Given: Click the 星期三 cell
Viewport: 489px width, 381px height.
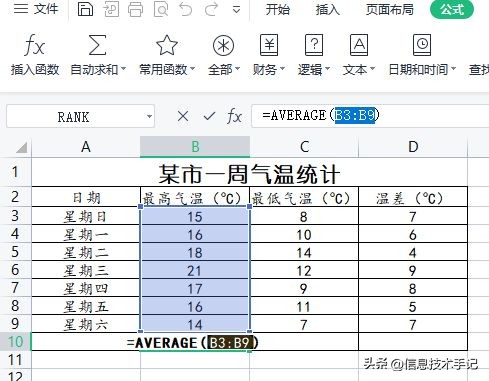Looking at the screenshot, I should point(86,270).
